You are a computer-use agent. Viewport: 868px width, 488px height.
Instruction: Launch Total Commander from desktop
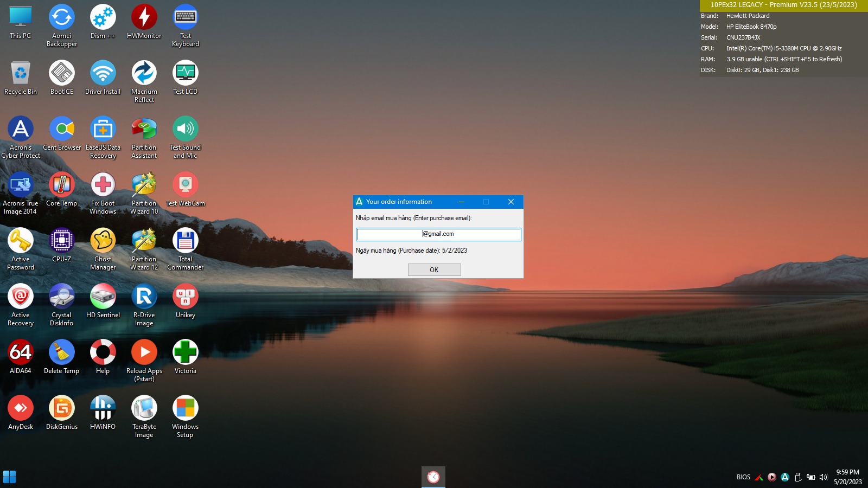pos(186,241)
